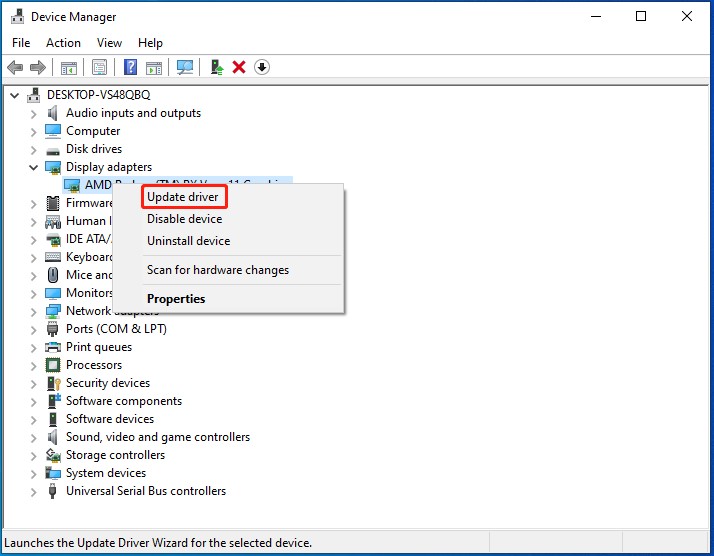The width and height of the screenshot is (714, 556).
Task: Click the Show/Hide console tree icon
Action: click(69, 67)
